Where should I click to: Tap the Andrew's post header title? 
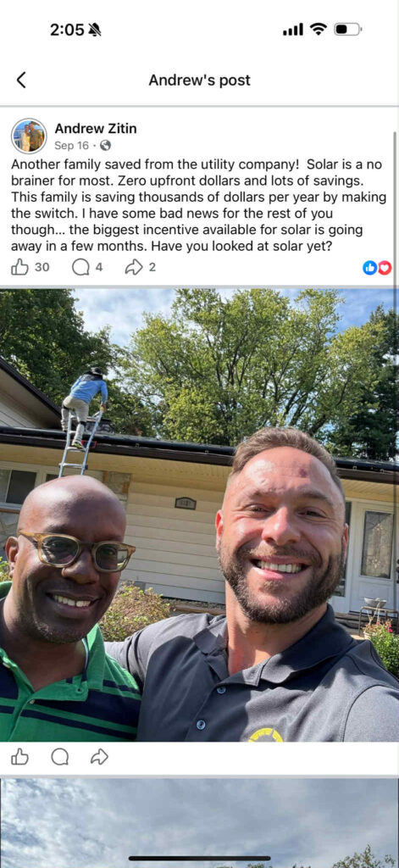pyautogui.click(x=199, y=81)
